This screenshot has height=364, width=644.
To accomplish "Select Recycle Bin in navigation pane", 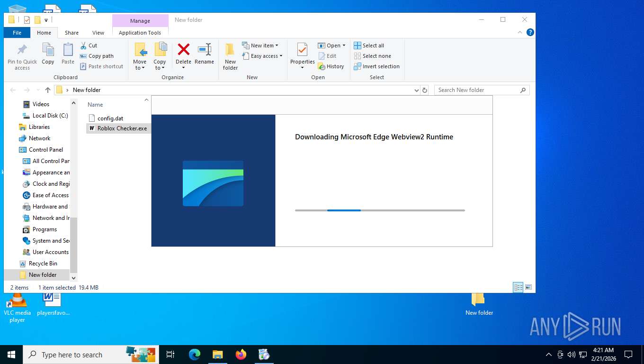I will click(43, 264).
